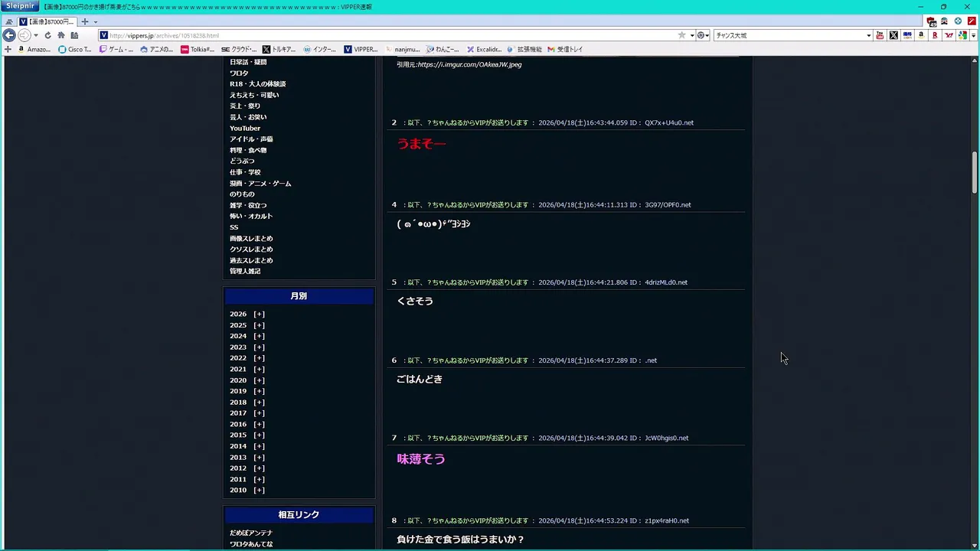The width and height of the screenshot is (980, 551).
Task: Open the トルキア X bookmark
Action: (279, 49)
